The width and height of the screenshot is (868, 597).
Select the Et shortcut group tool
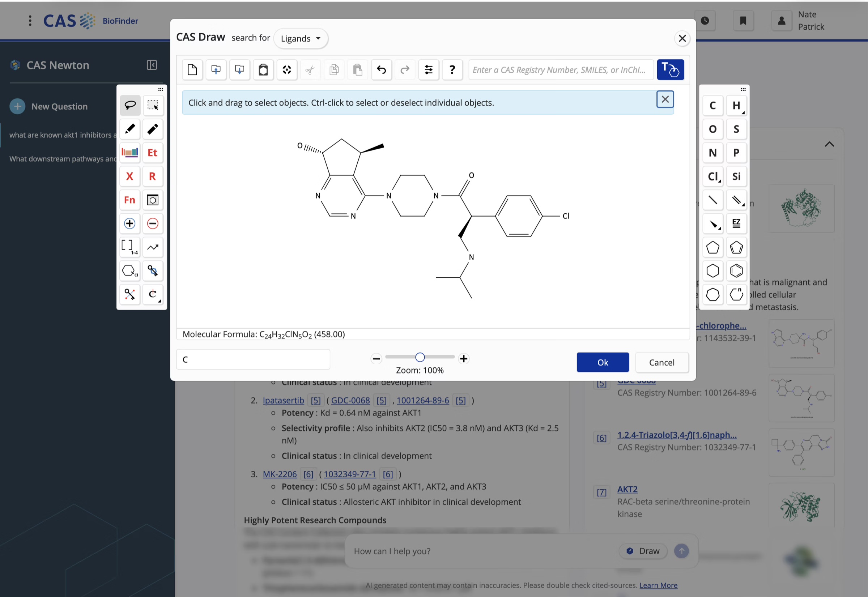153,152
